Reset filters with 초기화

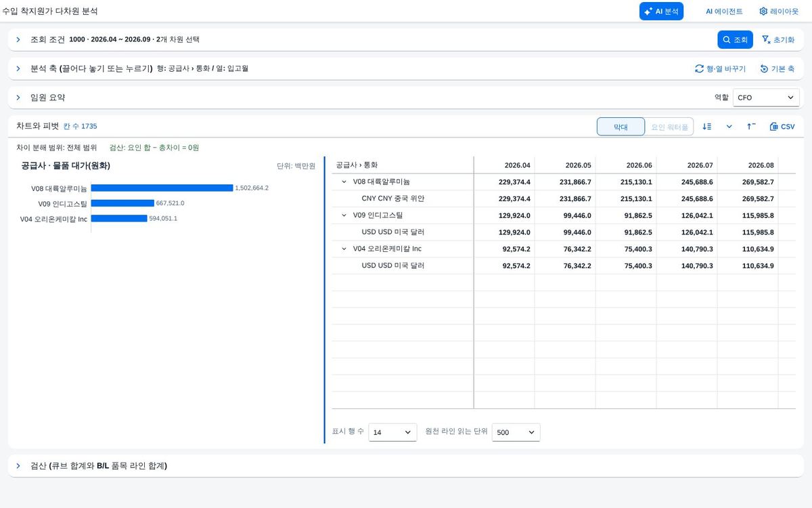[x=778, y=40]
